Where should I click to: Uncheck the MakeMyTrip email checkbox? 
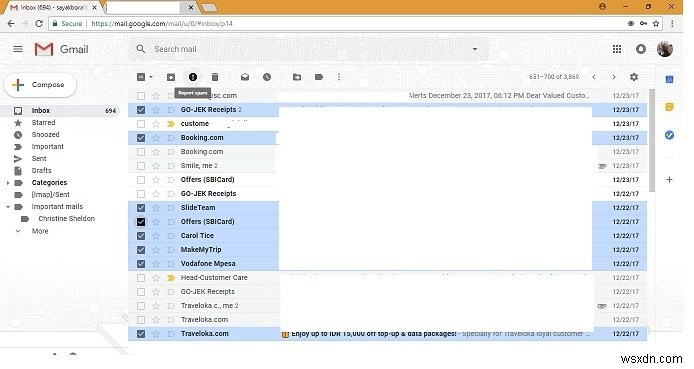point(141,250)
